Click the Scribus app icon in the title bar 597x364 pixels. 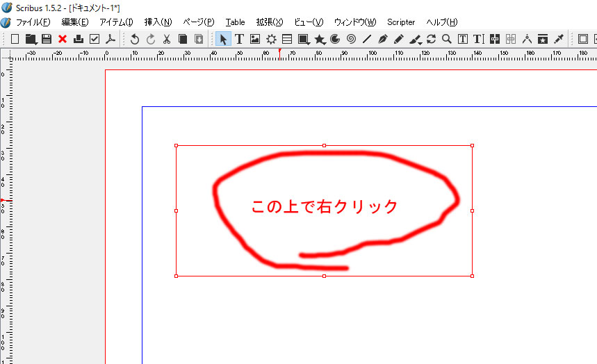tap(7, 7)
